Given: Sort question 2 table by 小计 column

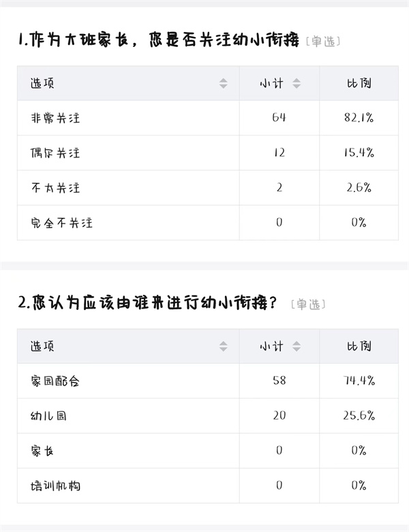Looking at the screenshot, I should click(x=297, y=346).
